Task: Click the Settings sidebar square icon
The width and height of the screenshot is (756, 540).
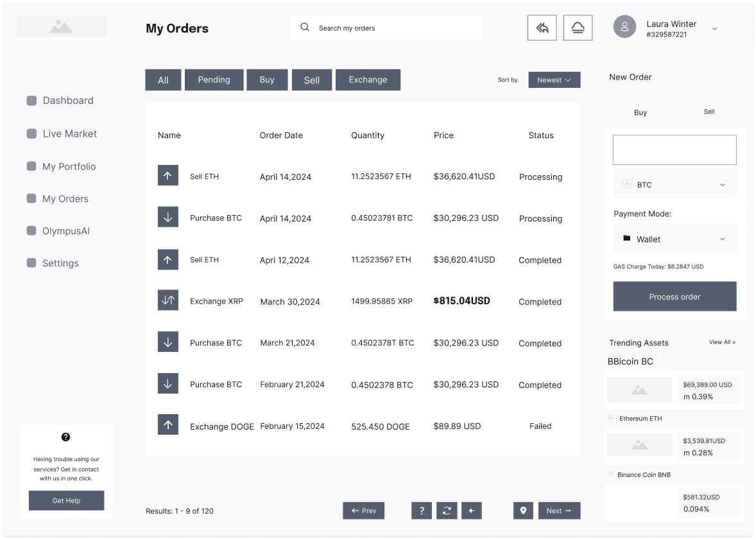Action: pyautogui.click(x=31, y=263)
